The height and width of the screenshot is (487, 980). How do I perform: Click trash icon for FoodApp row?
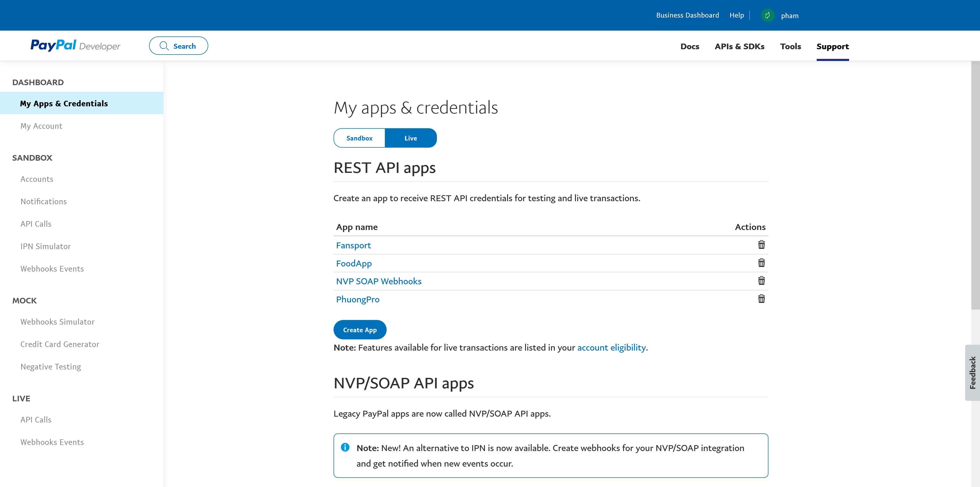click(761, 263)
